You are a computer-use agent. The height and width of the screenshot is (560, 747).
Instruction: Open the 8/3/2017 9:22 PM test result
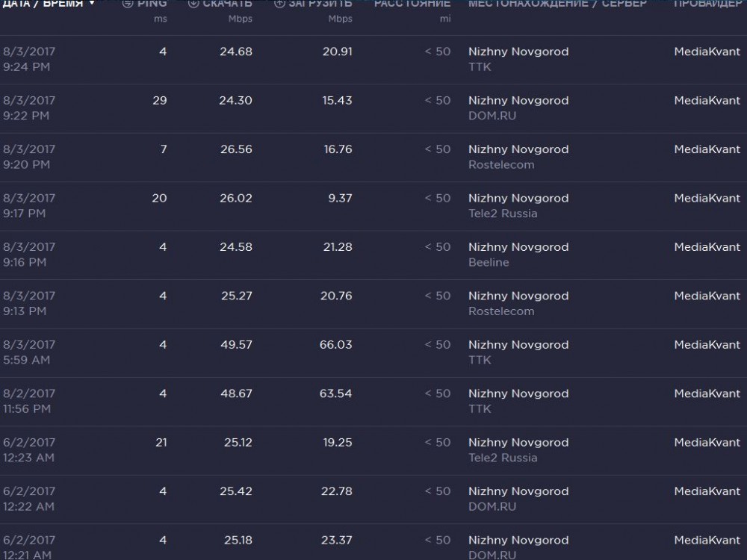(29, 108)
